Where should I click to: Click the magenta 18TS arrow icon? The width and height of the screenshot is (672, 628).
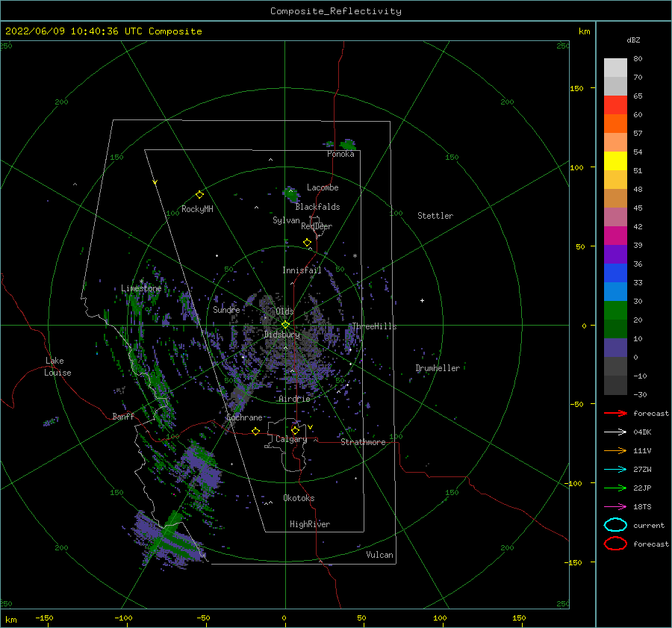pyautogui.click(x=615, y=507)
